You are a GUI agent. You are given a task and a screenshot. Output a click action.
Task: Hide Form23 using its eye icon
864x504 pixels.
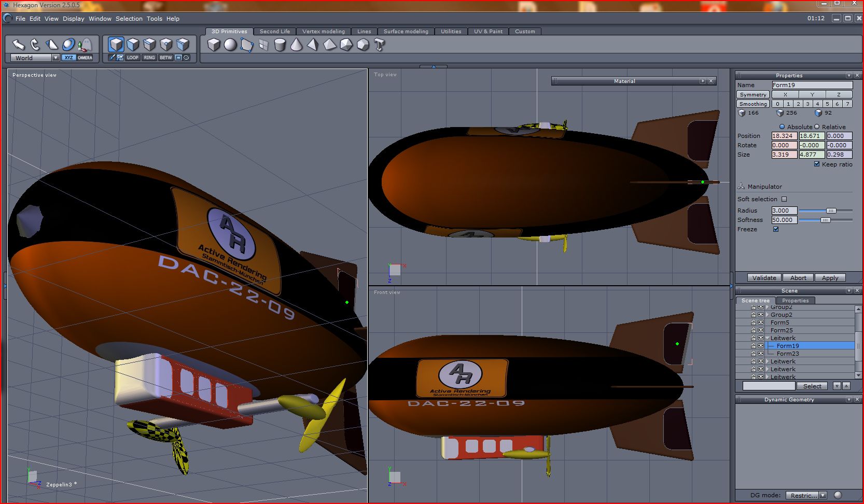(761, 354)
